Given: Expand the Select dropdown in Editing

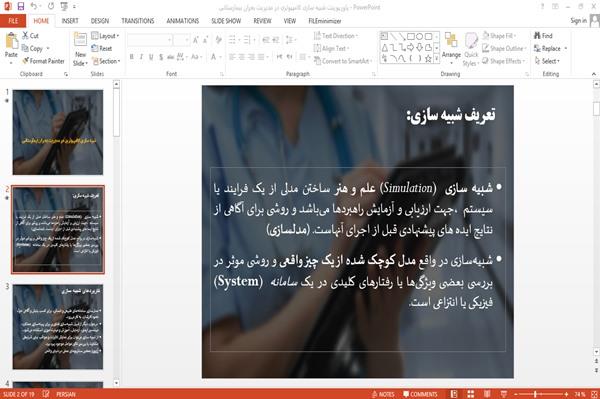Looking at the screenshot, I should (x=548, y=61).
